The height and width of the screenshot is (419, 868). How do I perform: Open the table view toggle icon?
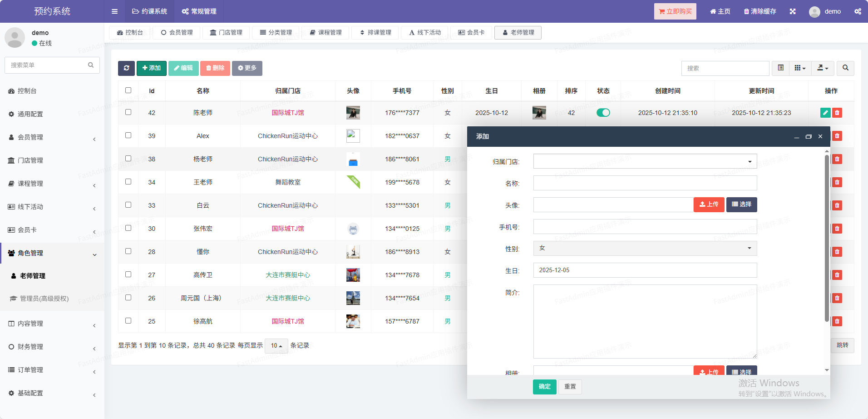[780, 68]
